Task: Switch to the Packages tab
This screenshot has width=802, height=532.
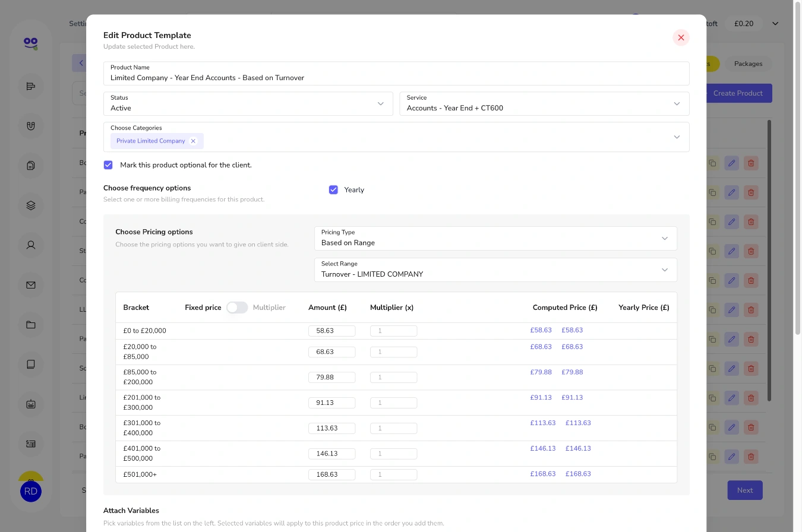Action: click(748, 64)
